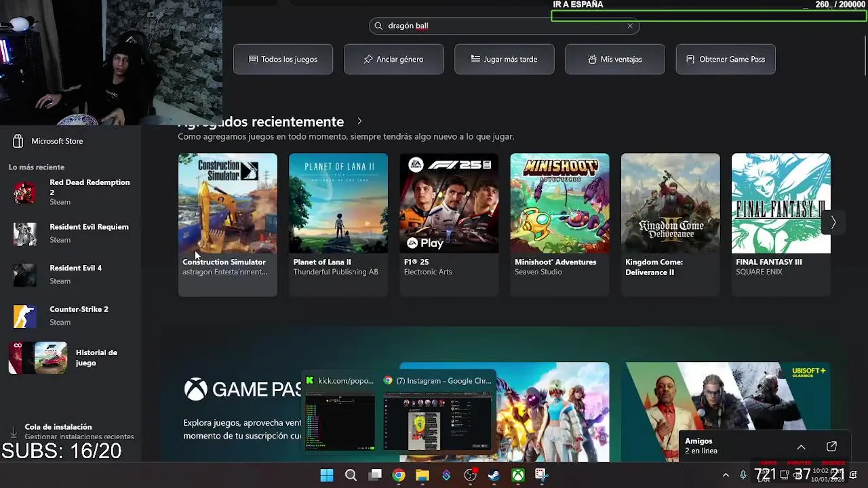Click Resident Evil Requiem game icon

(x=25, y=234)
